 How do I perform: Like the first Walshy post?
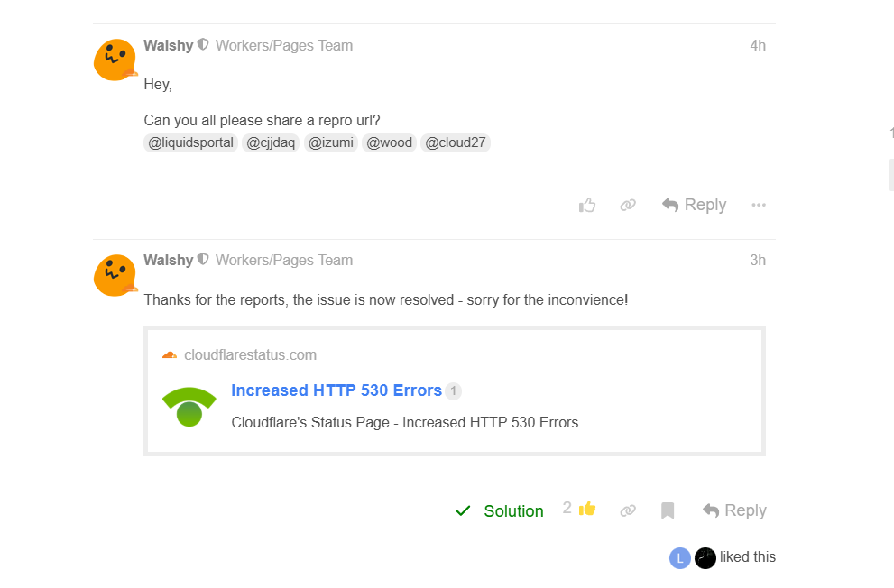[x=587, y=206]
